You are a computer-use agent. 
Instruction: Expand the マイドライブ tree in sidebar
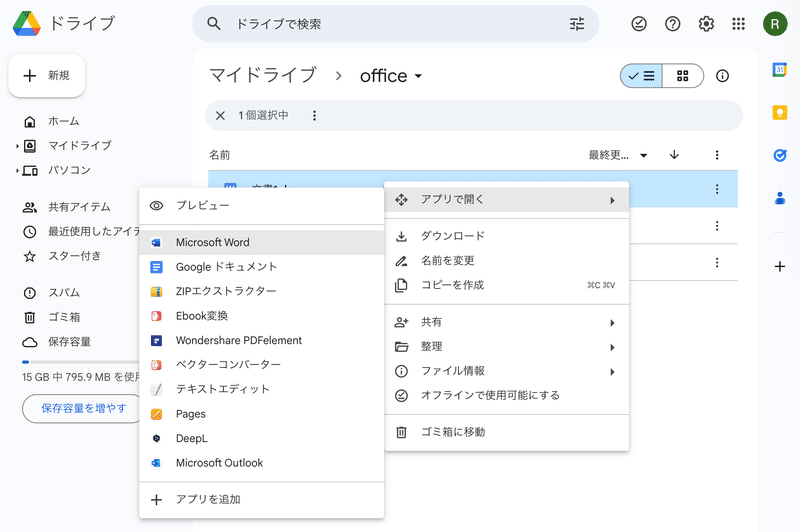(x=18, y=146)
